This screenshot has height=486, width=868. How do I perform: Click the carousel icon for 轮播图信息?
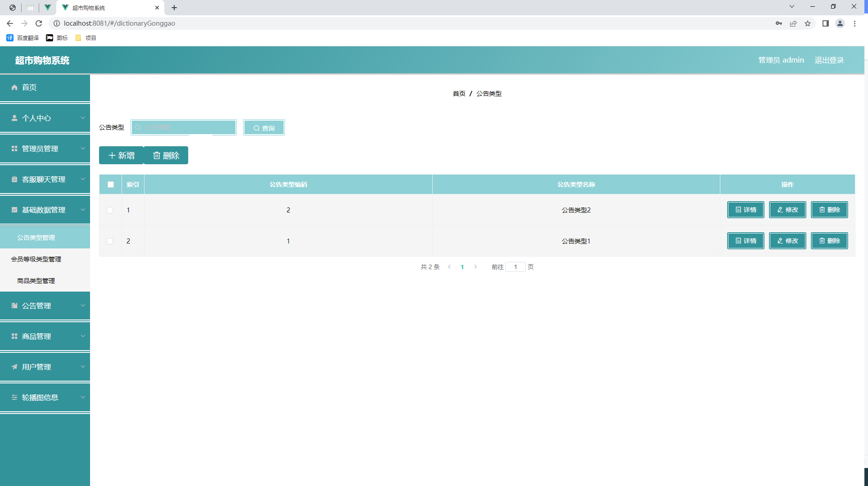[14, 397]
